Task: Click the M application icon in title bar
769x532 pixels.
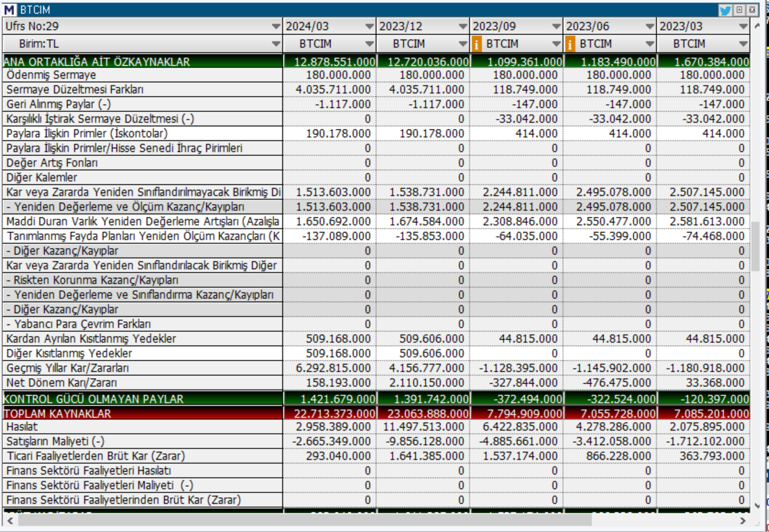Action: pyautogui.click(x=10, y=10)
